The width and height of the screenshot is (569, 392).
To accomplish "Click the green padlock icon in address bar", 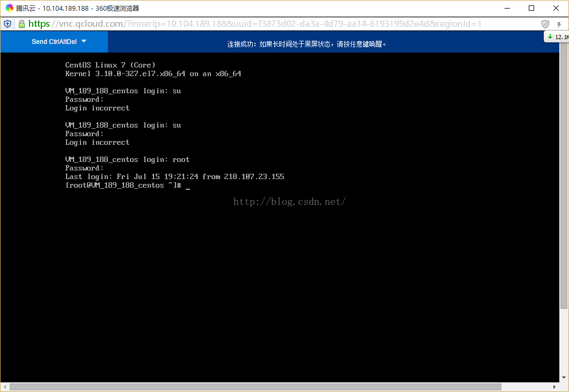I will click(x=22, y=24).
